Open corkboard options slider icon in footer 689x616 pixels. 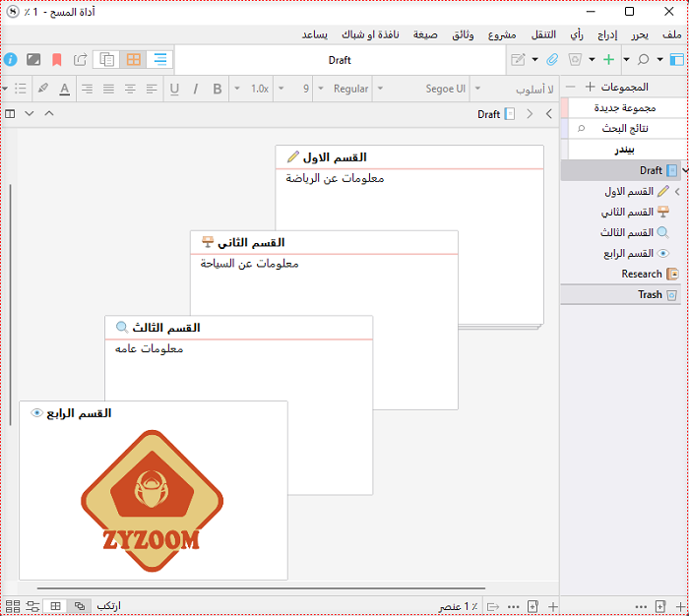click(32, 606)
